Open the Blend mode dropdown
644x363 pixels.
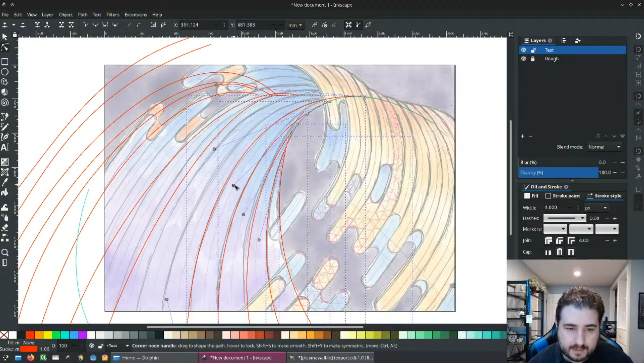pyautogui.click(x=604, y=147)
